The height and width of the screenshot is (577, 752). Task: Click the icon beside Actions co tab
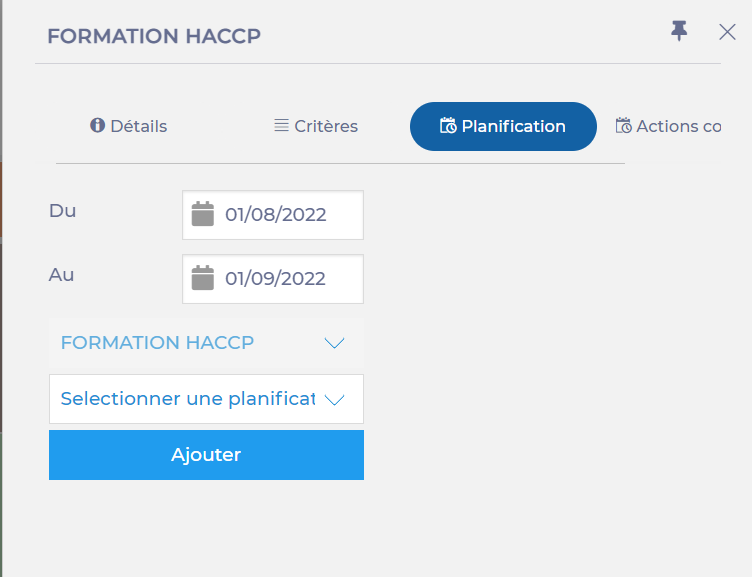click(624, 126)
